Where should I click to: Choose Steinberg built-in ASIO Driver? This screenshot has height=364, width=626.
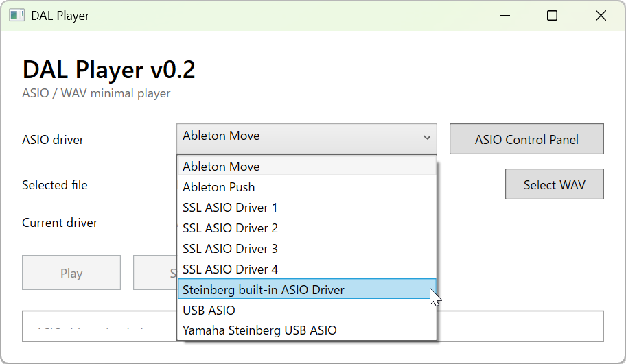coord(307,289)
